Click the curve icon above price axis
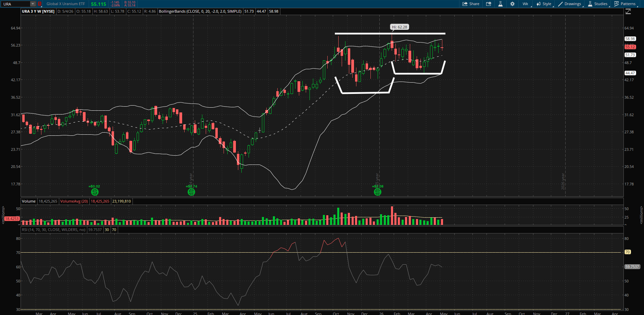 (x=628, y=12)
